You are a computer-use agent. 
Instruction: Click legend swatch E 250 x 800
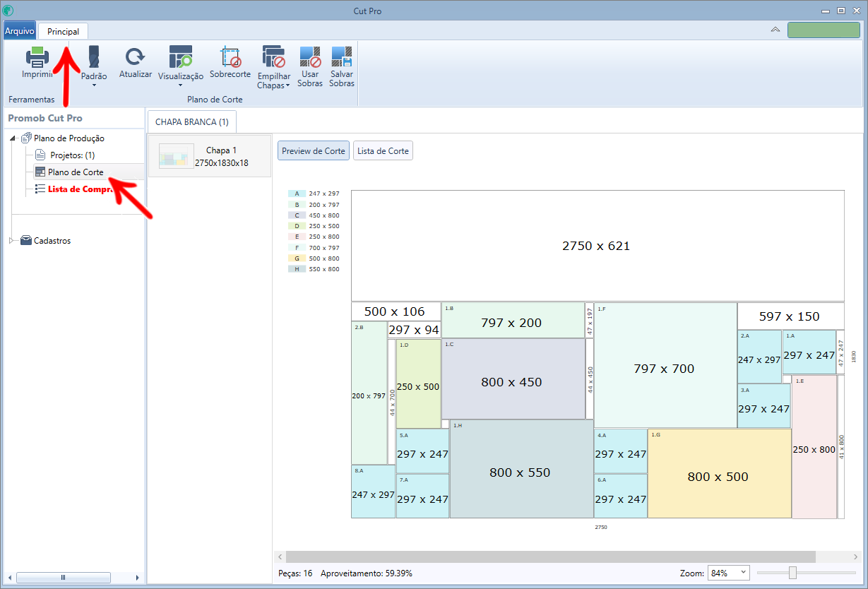click(x=297, y=237)
